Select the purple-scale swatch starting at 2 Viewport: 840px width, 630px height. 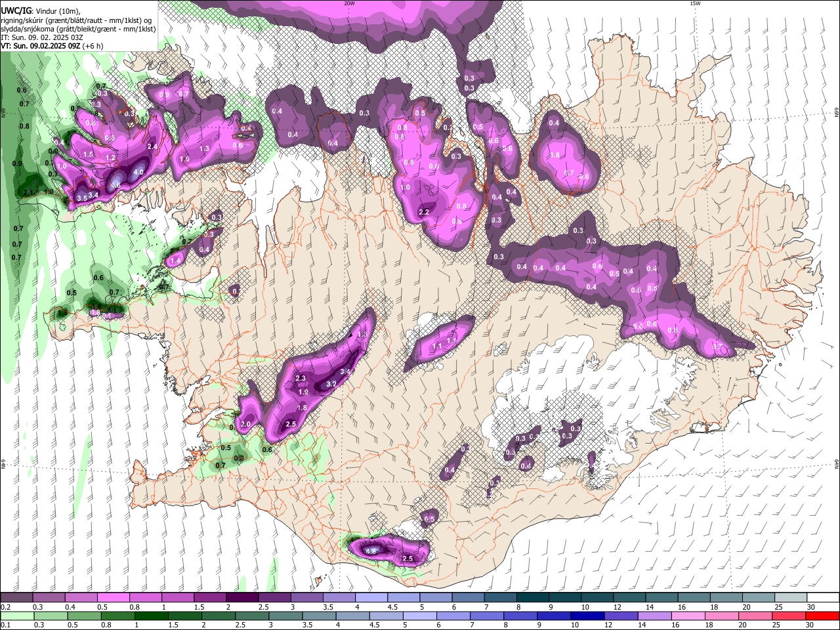(242, 598)
